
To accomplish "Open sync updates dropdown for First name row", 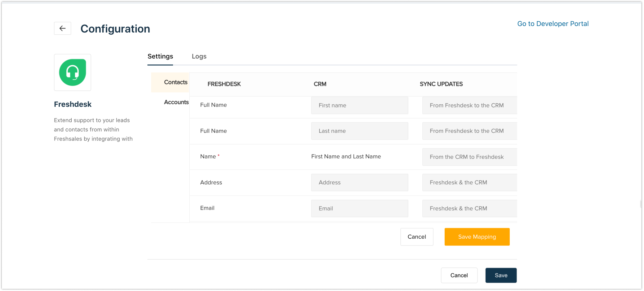I will pyautogui.click(x=469, y=105).
